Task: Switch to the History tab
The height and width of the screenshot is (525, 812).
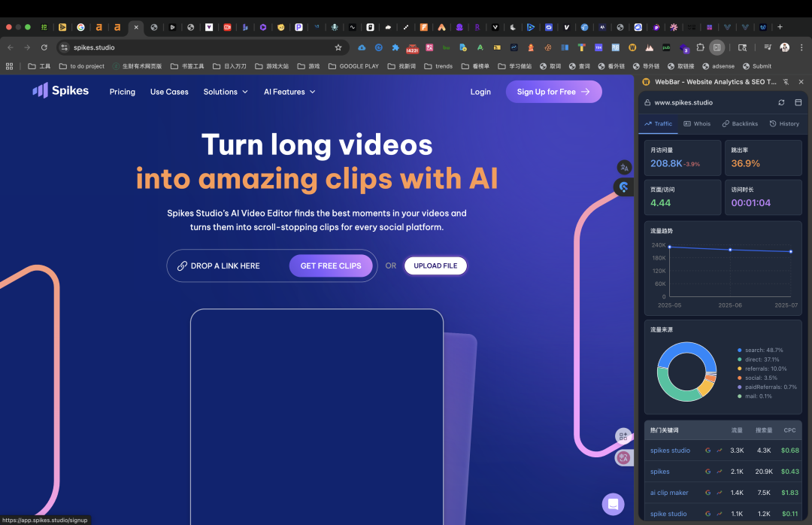Action: click(784, 124)
